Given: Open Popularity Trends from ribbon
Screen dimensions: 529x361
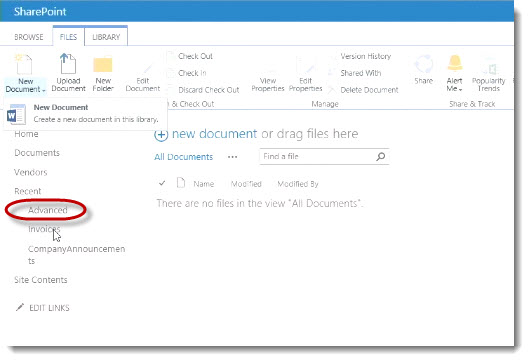Looking at the screenshot, I should (489, 74).
